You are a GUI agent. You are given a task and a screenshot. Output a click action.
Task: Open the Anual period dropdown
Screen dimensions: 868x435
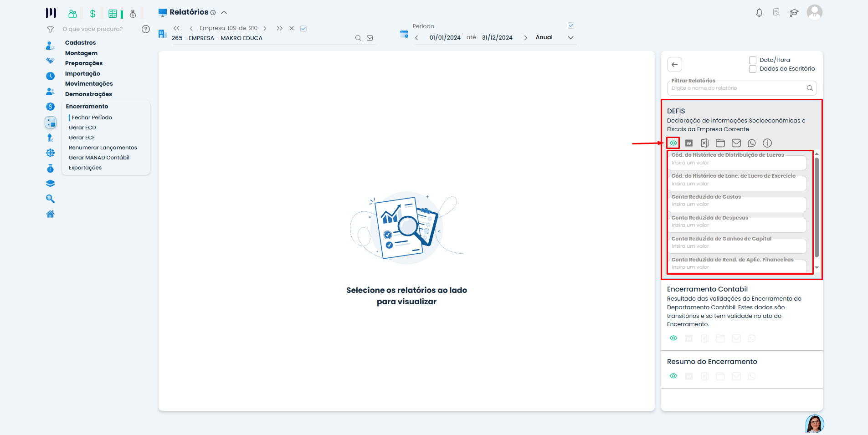coord(570,38)
